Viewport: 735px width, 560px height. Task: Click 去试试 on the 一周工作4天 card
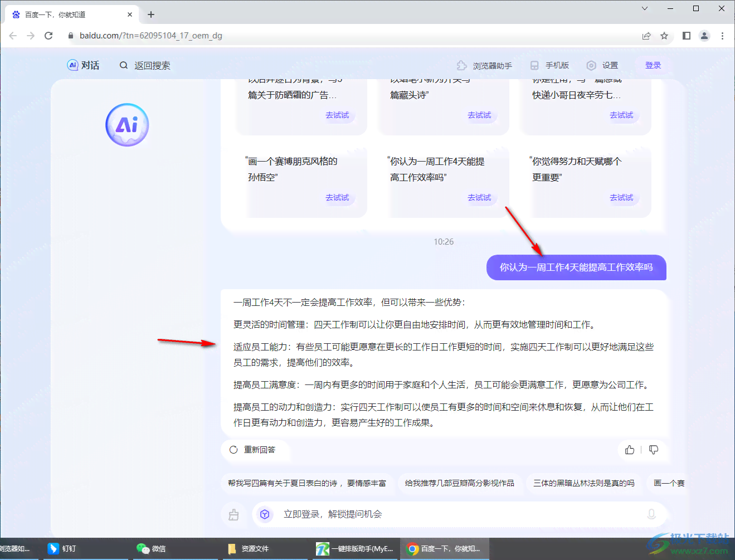(479, 197)
